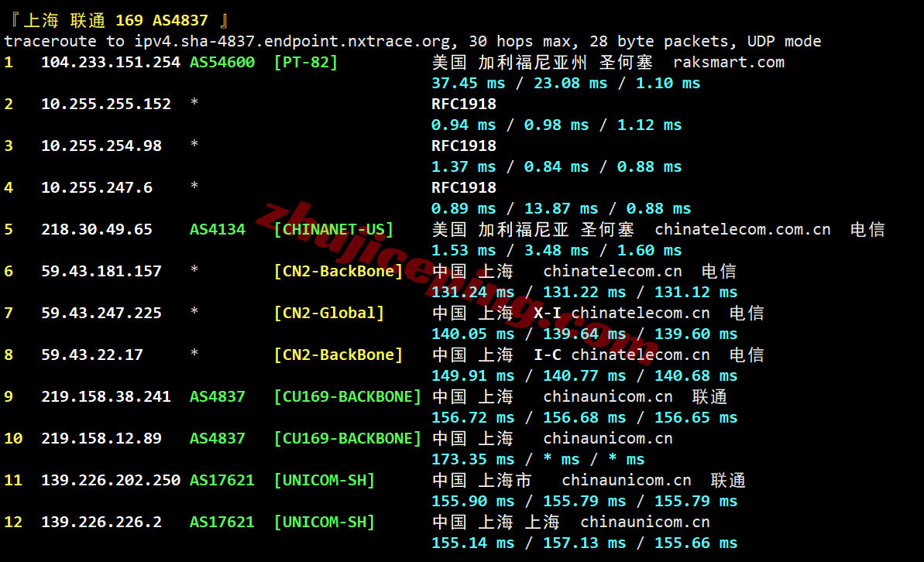Select IP address 219.158.38.241

106,397
